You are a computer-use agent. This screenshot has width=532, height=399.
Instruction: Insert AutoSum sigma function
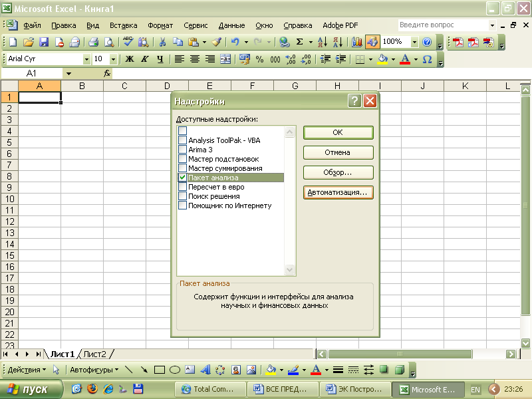(300, 42)
